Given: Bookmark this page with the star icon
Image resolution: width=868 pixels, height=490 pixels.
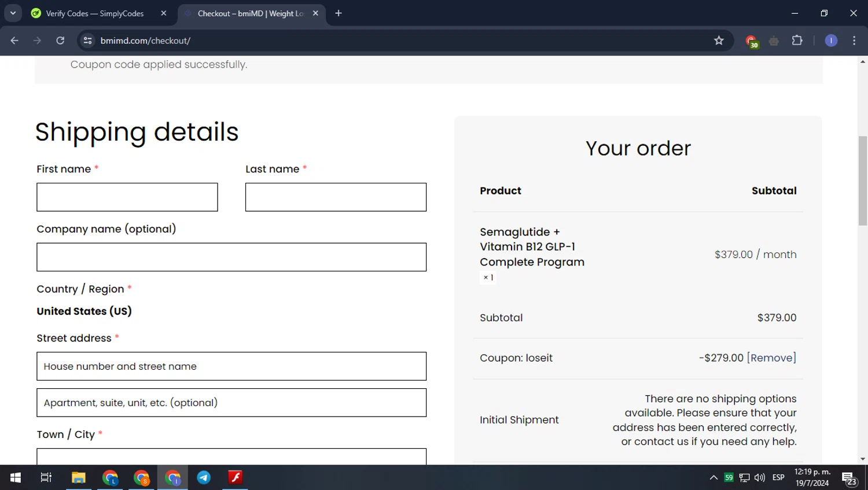Looking at the screenshot, I should click(719, 40).
